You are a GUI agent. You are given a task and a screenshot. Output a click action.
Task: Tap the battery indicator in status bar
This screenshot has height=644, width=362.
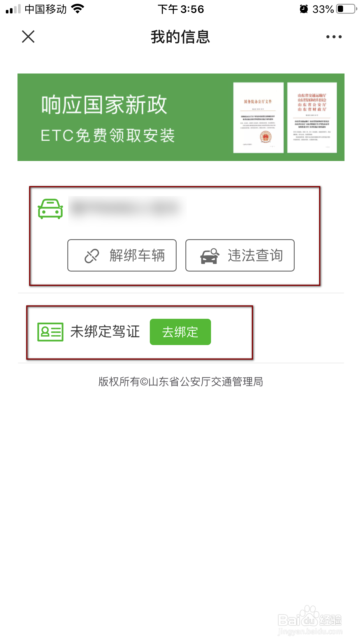point(347,9)
